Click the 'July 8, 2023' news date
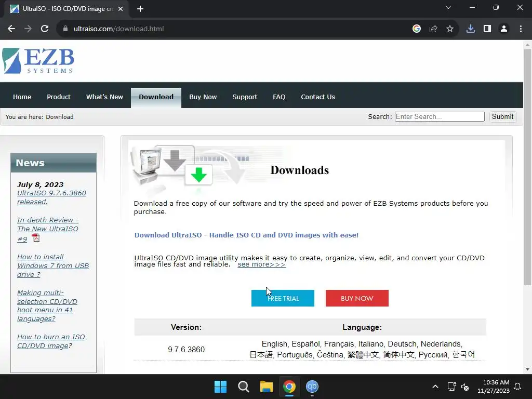The height and width of the screenshot is (399, 532). [x=41, y=184]
